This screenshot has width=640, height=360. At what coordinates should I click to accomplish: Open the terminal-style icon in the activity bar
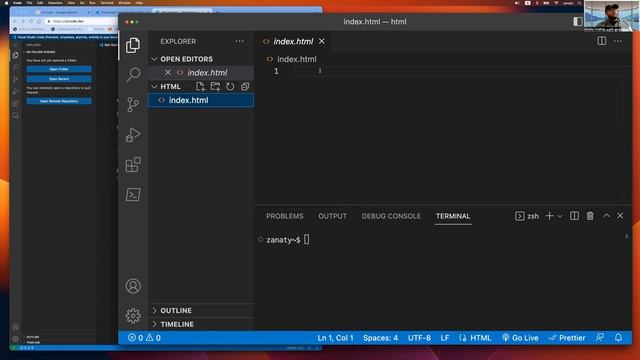[x=133, y=194]
